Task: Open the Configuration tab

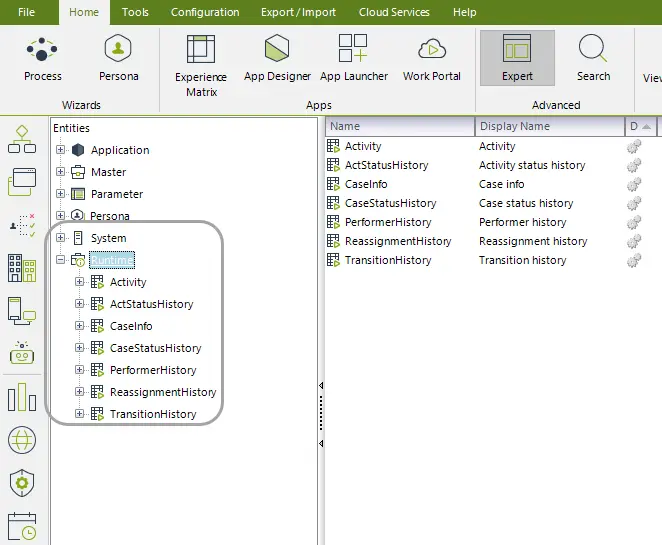Action: click(205, 12)
